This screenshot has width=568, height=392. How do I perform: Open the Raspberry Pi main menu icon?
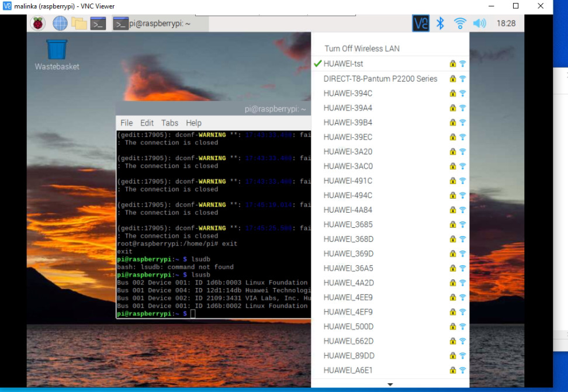click(x=37, y=23)
